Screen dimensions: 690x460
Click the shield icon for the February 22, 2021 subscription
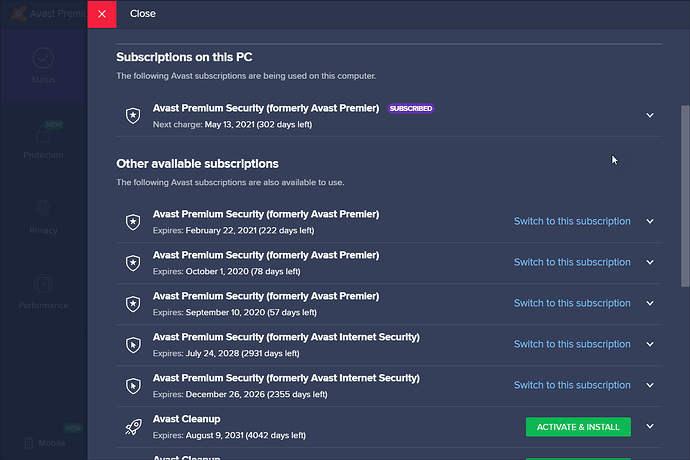[x=132, y=222]
